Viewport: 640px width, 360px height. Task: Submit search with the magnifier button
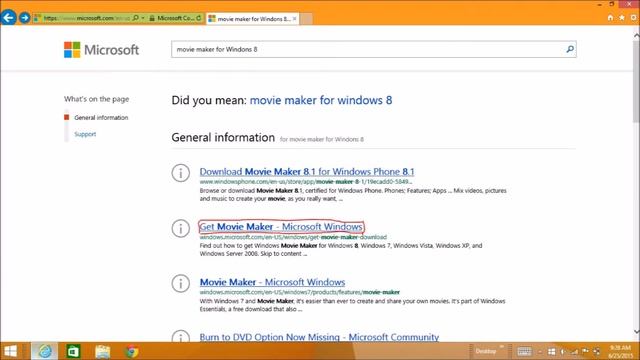coord(570,49)
